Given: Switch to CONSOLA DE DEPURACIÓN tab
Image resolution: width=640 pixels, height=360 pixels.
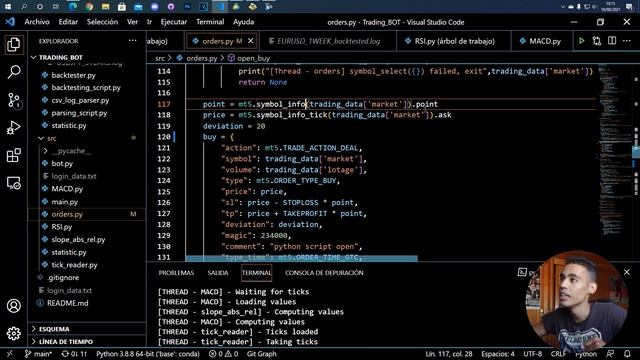Looking at the screenshot, I should point(324,273).
